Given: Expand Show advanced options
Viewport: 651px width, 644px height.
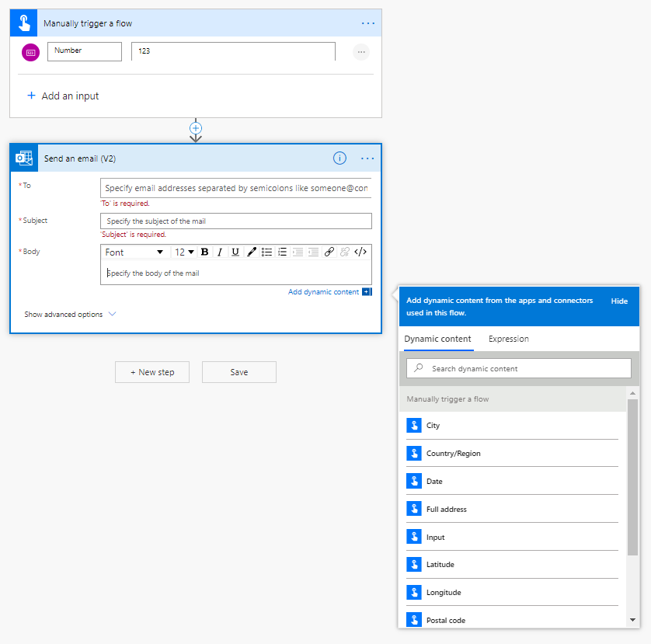Looking at the screenshot, I should 68,314.
